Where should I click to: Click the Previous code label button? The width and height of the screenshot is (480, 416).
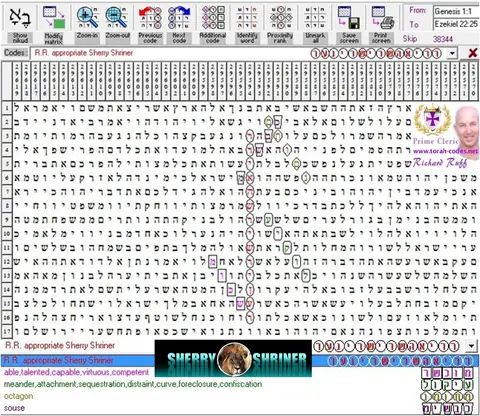(150, 38)
